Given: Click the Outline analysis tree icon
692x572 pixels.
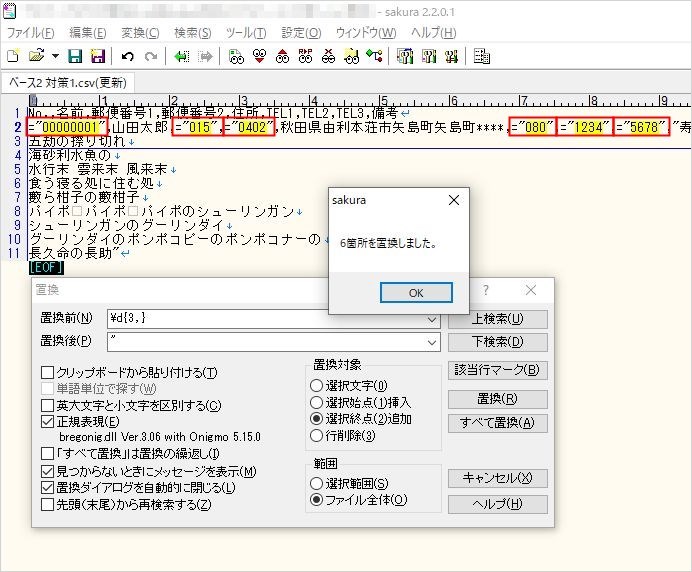Looking at the screenshot, I should point(374,56).
